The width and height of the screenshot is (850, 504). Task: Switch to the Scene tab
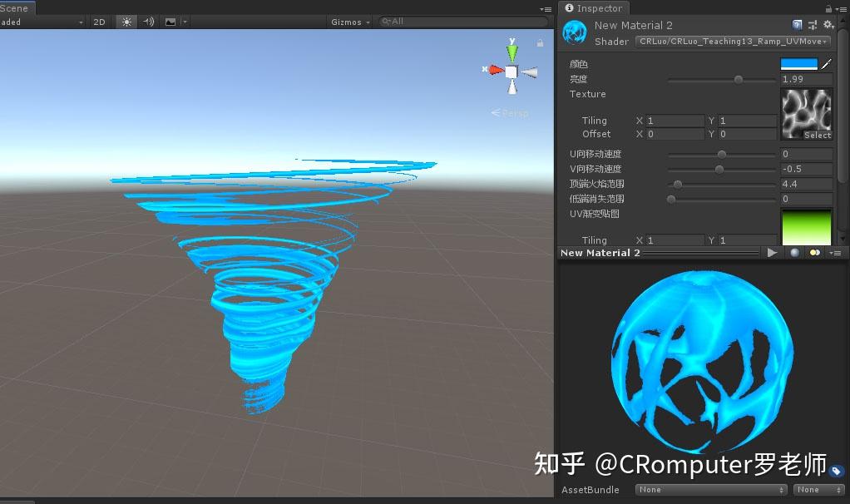[x=14, y=7]
